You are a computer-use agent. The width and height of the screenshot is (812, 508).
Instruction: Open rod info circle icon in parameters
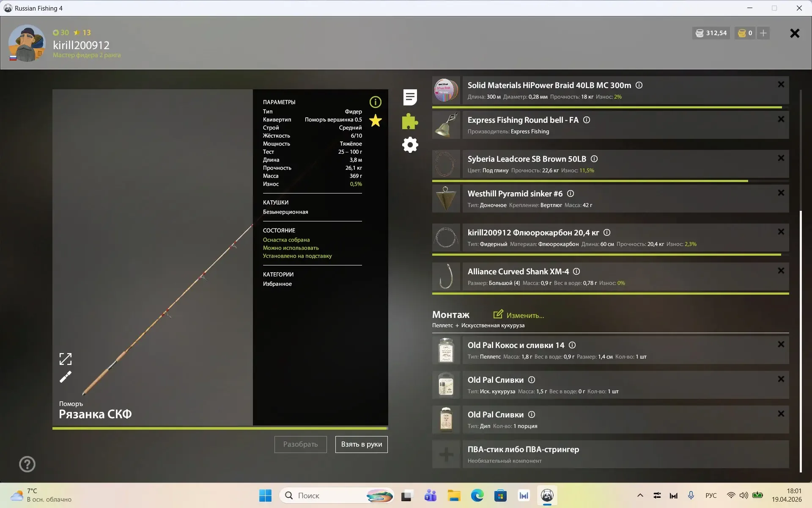click(375, 102)
